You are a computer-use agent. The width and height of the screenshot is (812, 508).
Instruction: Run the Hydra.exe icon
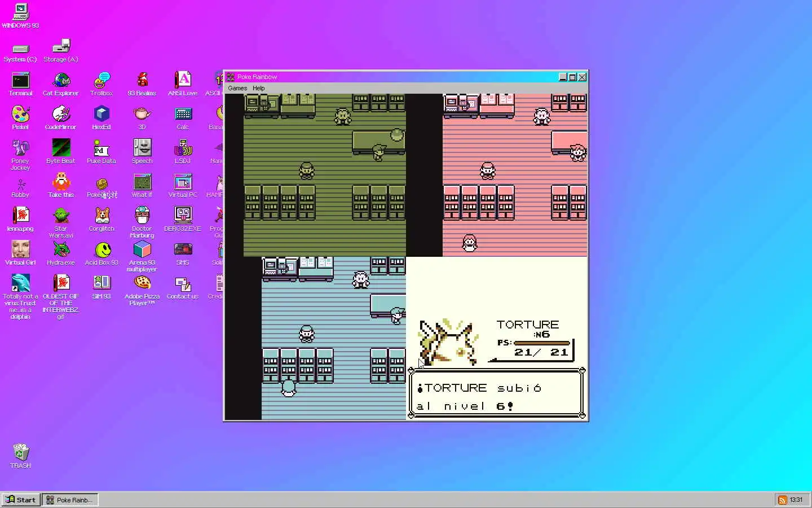(61, 253)
